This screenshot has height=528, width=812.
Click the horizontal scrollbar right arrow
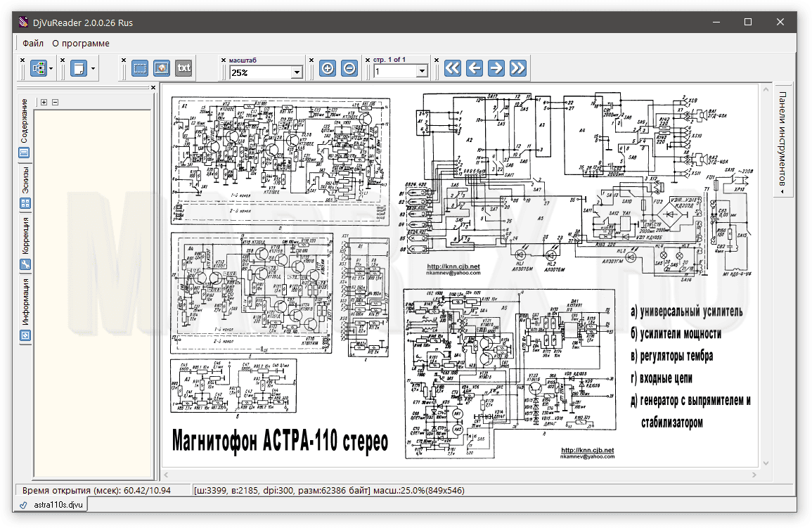[754, 475]
